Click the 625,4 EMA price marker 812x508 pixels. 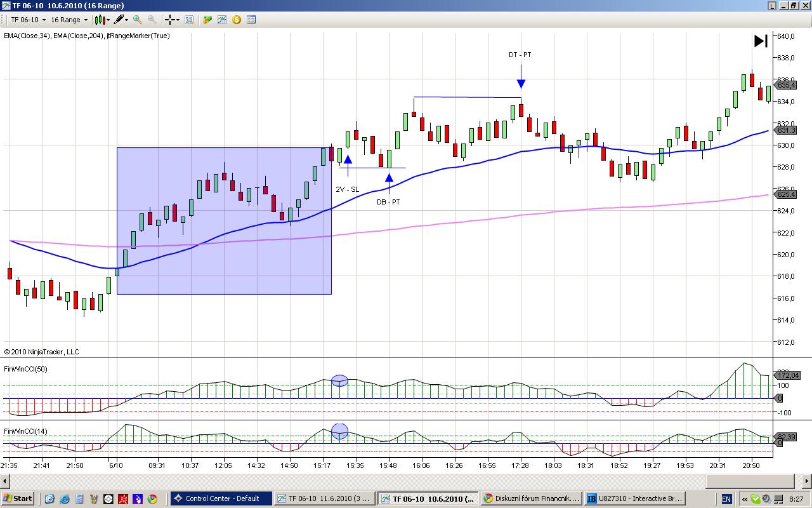click(786, 194)
